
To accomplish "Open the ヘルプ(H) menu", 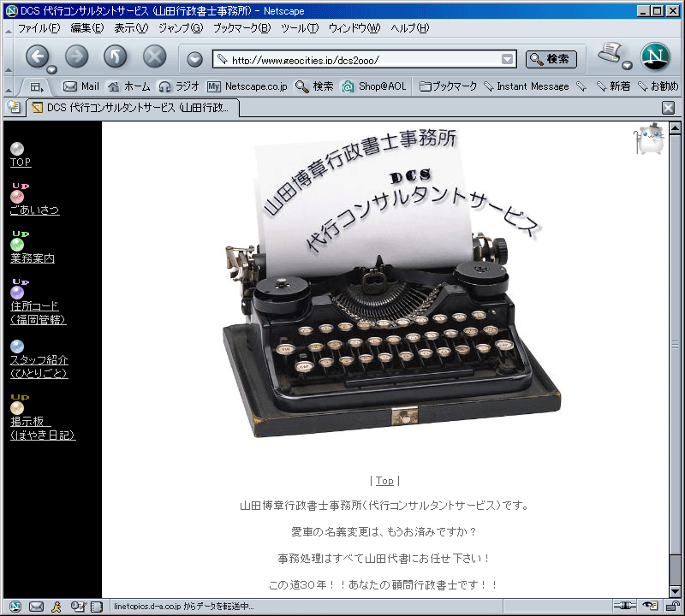I will click(x=410, y=28).
